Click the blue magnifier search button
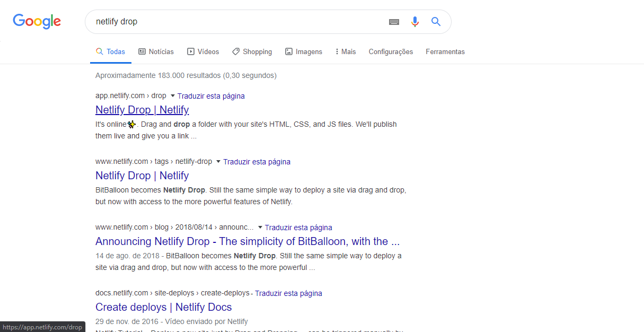Viewport: 644px width, 332px height. (x=436, y=22)
